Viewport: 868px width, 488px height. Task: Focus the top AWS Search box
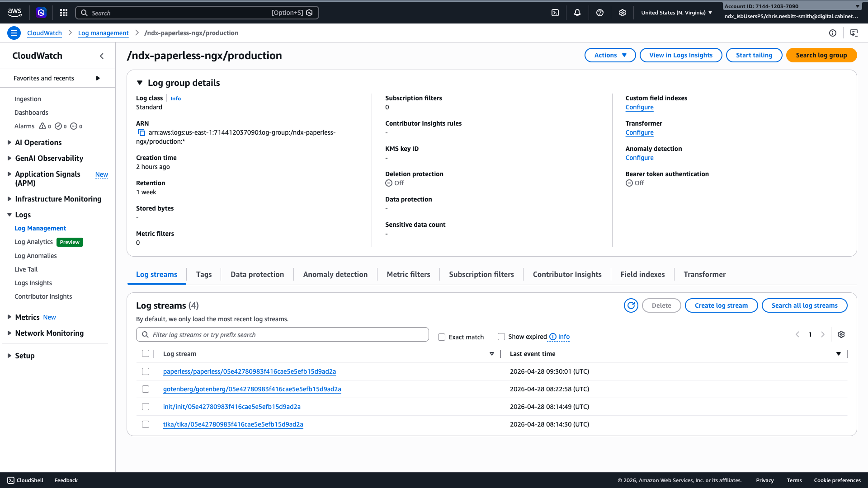197,13
